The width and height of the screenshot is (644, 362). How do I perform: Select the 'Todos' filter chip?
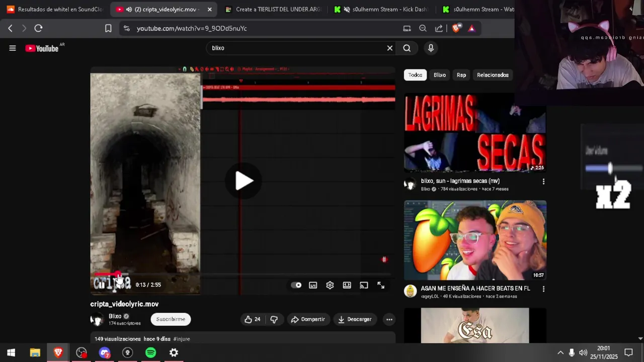415,75
